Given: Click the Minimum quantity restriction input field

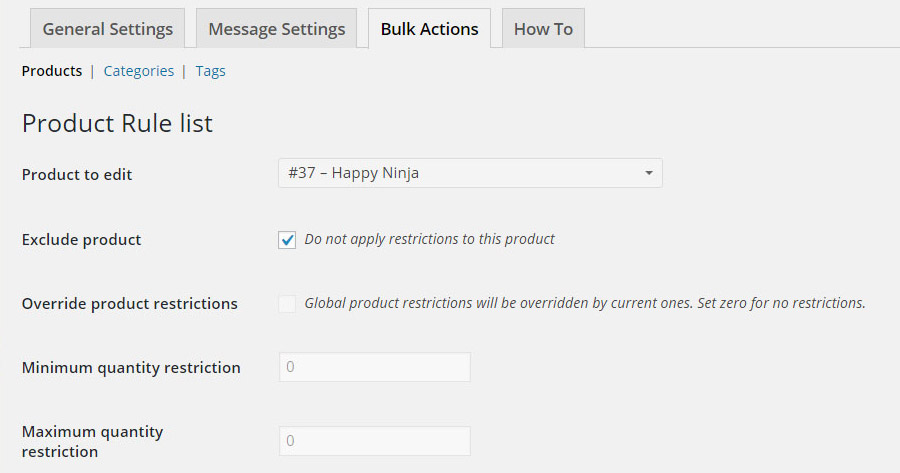Looking at the screenshot, I should tap(374, 367).
